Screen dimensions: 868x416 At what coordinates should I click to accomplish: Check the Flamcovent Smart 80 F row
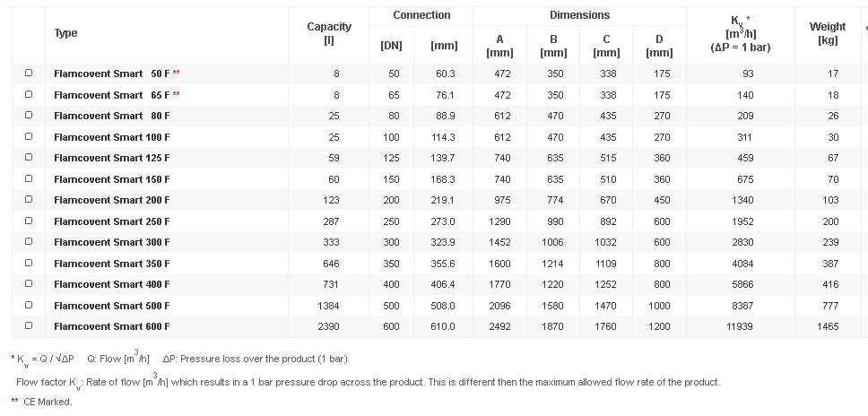point(29,115)
